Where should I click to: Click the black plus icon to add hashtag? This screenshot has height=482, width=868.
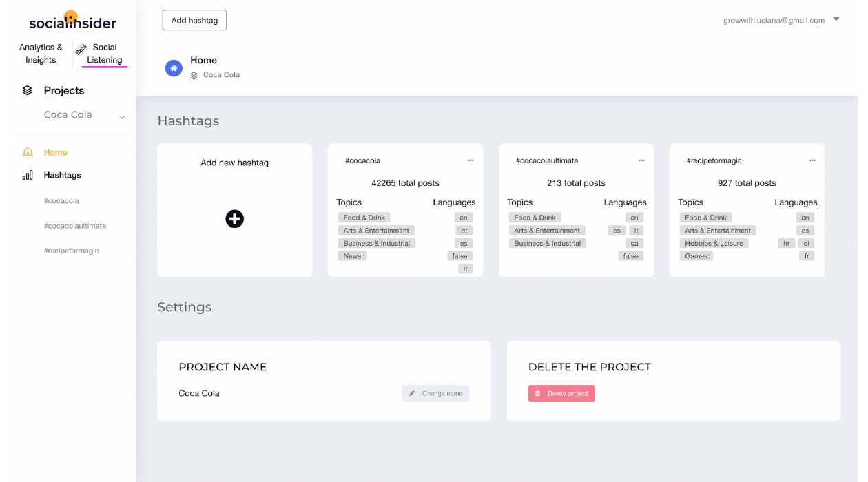(x=234, y=219)
